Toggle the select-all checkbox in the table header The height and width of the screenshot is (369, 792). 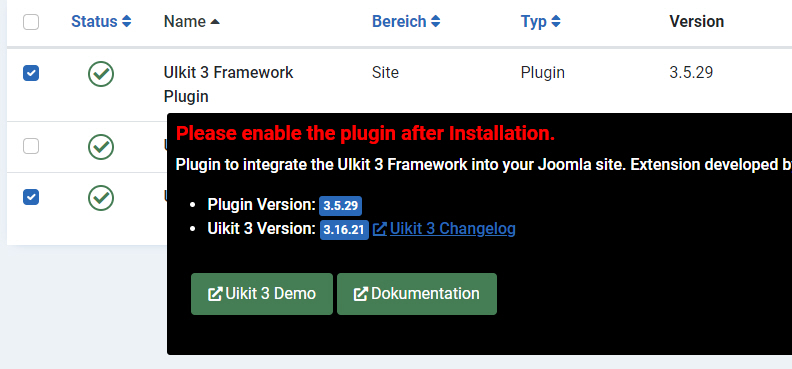click(x=31, y=22)
